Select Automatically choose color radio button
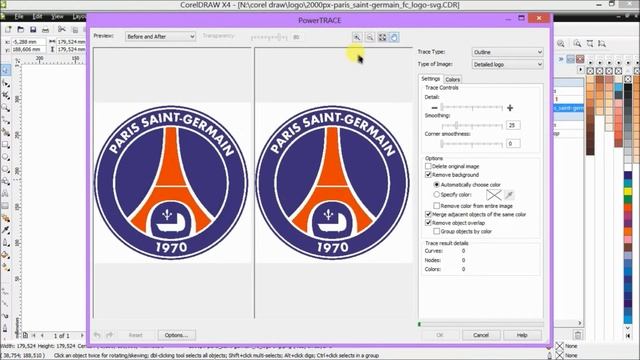640x360 pixels. [x=436, y=184]
